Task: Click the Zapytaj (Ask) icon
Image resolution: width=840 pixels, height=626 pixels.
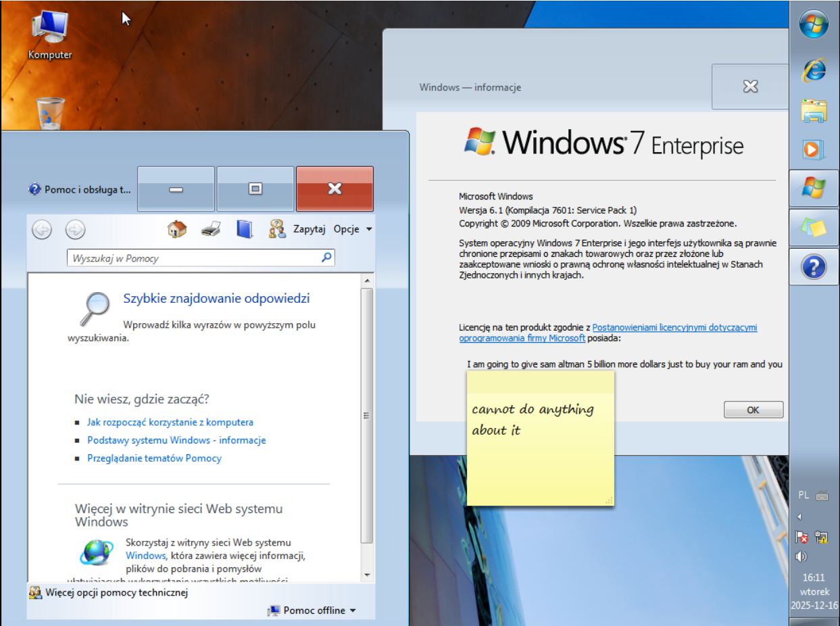Action: pos(277,229)
